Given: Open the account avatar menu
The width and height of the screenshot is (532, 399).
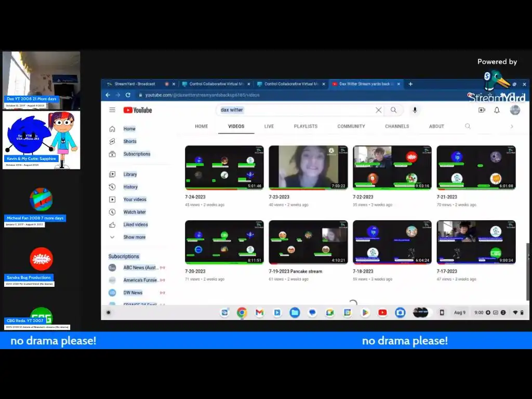Looking at the screenshot, I should tap(515, 110).
